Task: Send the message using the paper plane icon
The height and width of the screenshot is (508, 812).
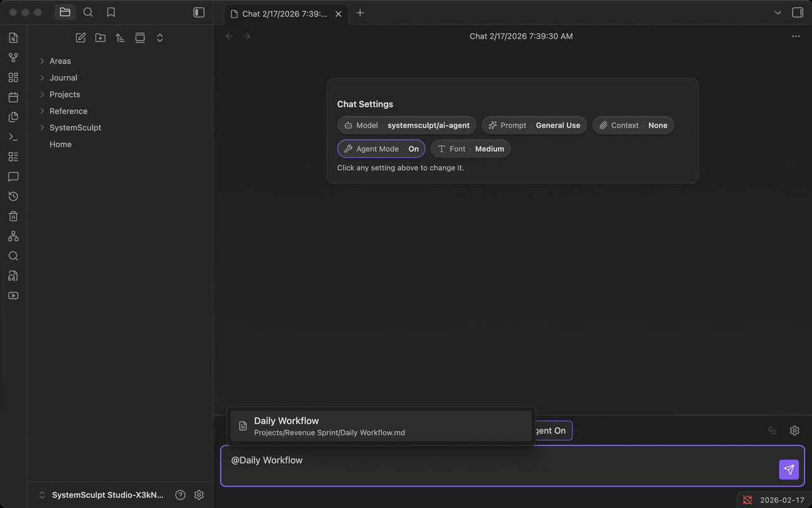Action: pyautogui.click(x=789, y=469)
